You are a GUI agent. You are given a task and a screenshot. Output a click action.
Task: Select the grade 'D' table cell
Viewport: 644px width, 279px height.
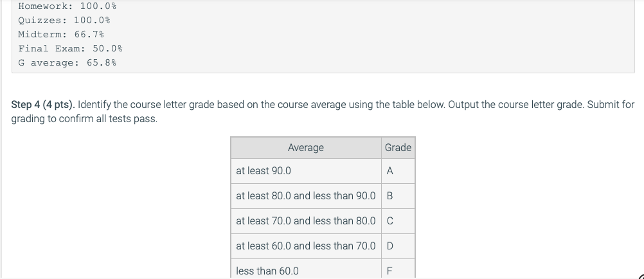click(398, 246)
